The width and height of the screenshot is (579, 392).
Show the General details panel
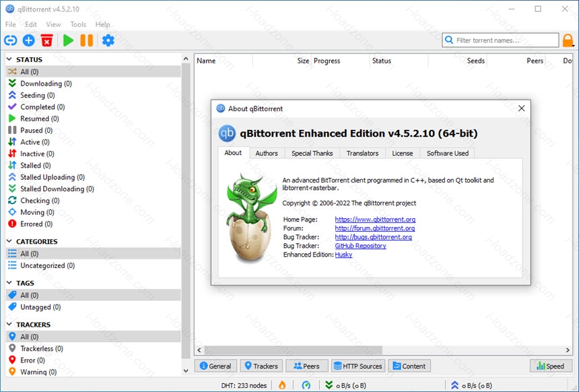tap(215, 366)
